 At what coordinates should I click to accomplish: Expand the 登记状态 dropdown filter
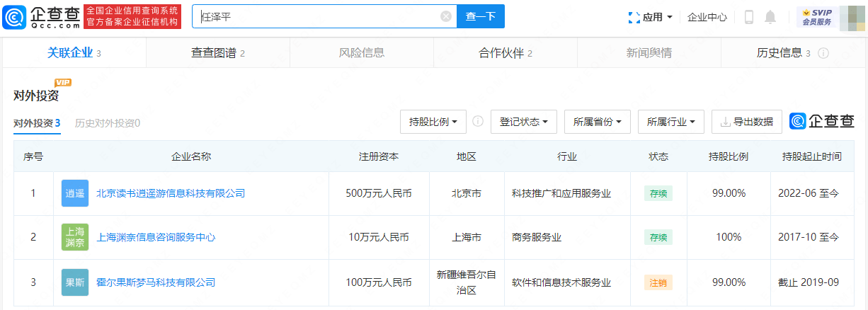tap(524, 122)
